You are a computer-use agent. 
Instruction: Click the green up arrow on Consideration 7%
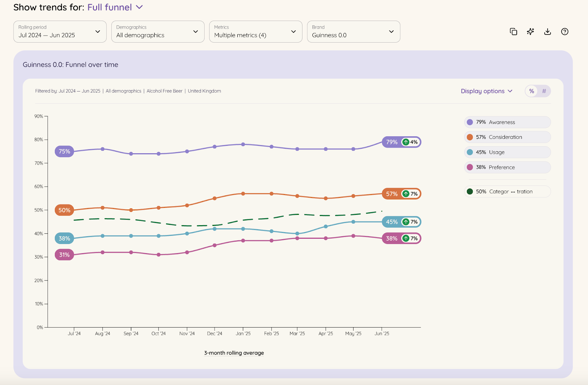coord(406,194)
